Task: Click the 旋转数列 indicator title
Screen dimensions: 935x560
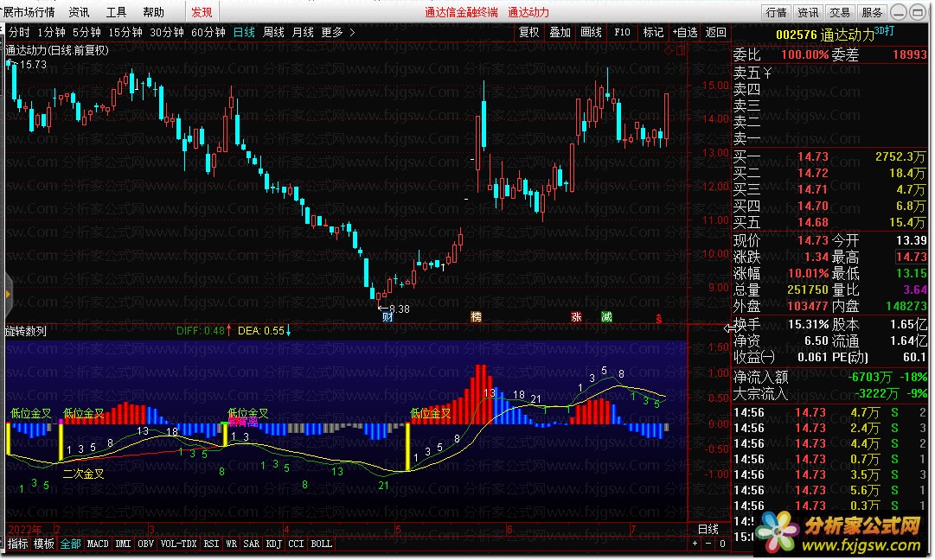Action: click(26, 331)
